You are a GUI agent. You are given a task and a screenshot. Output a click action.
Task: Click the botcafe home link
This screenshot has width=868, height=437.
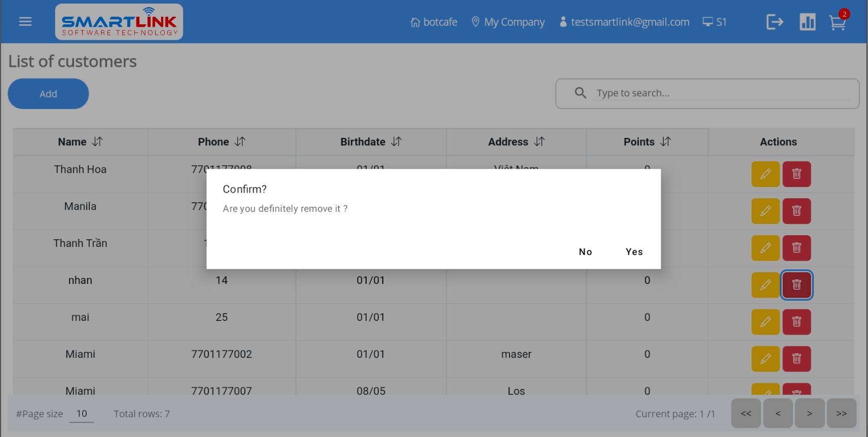click(434, 22)
